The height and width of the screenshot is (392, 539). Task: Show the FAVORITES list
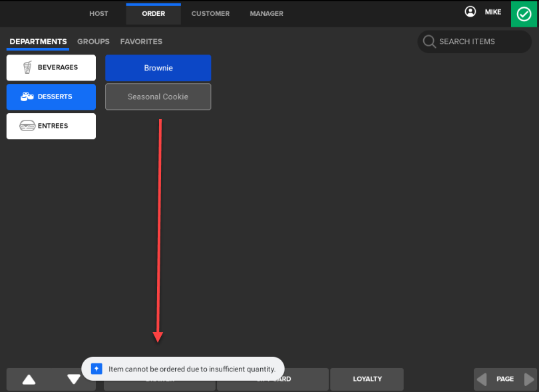click(141, 41)
